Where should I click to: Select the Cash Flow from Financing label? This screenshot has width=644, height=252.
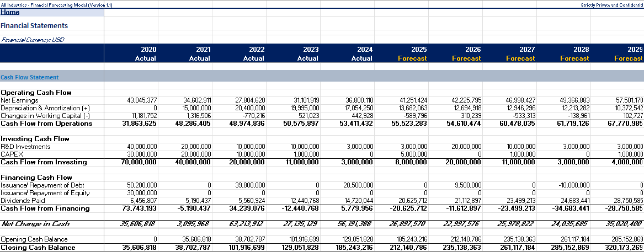coord(45,208)
